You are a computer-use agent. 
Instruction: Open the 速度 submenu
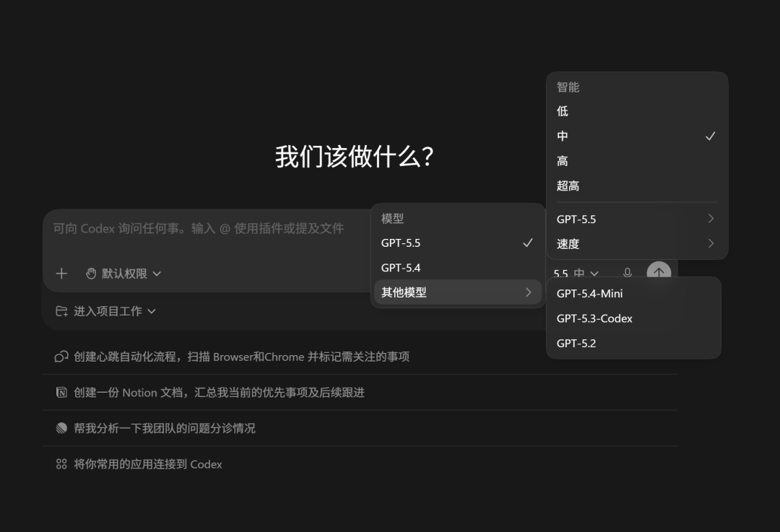(x=637, y=244)
